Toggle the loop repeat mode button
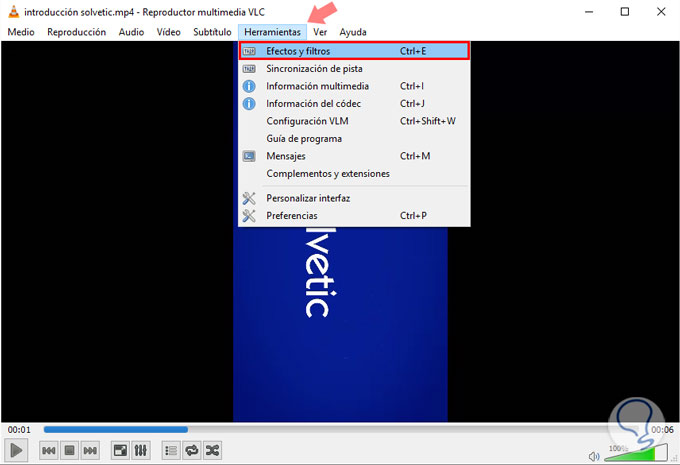The width and height of the screenshot is (680, 465). pos(192,451)
